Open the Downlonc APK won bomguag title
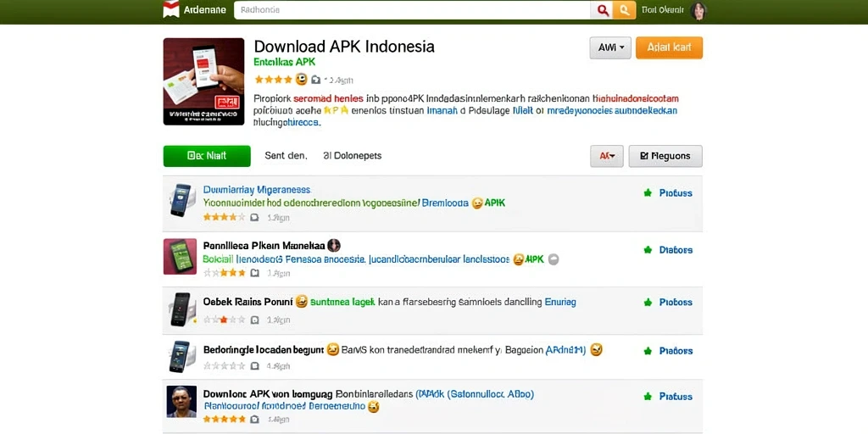This screenshot has height=434, width=868. (268, 395)
